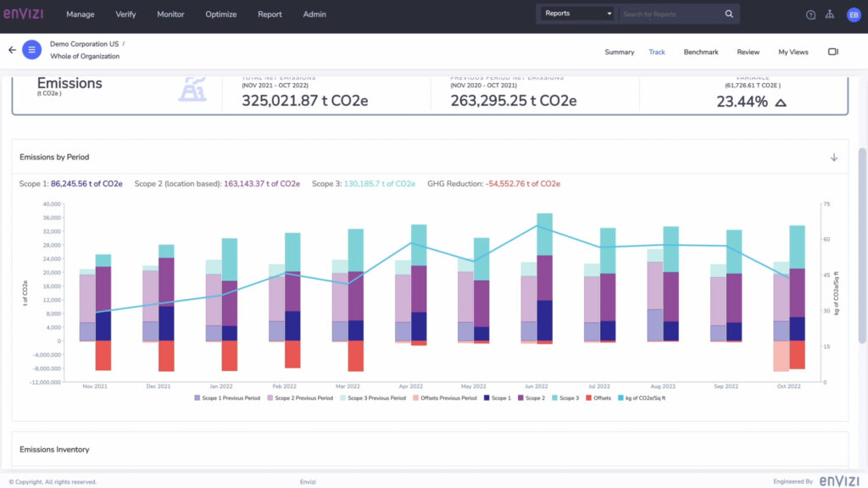Click in the Search for Reports field
The image size is (868, 488).
[x=670, y=14]
